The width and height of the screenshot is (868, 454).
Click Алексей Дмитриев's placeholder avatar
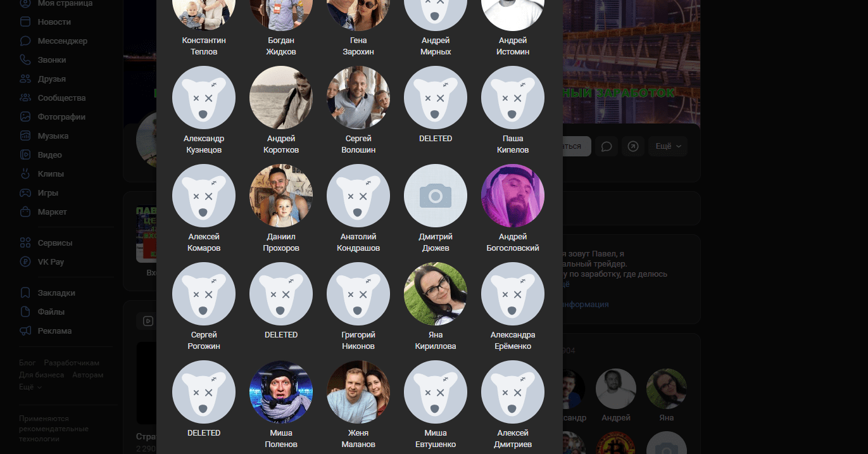(x=513, y=392)
